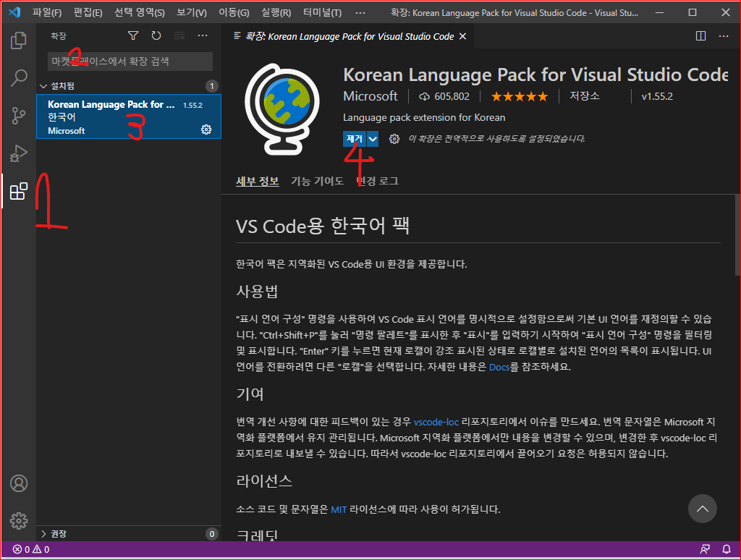The image size is (741, 560).
Task: Open the Search view in activity bar
Action: [x=18, y=77]
